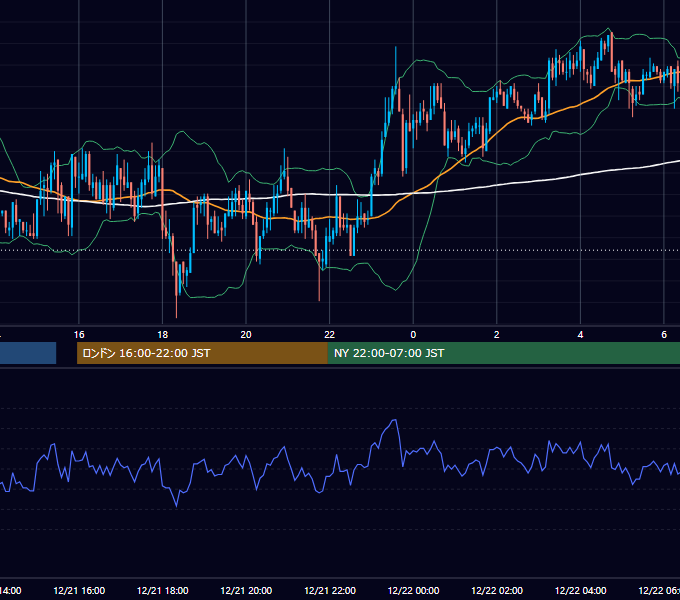This screenshot has height=600, width=680.
Task: Click hour label 20 under price chart
Action: 246,335
